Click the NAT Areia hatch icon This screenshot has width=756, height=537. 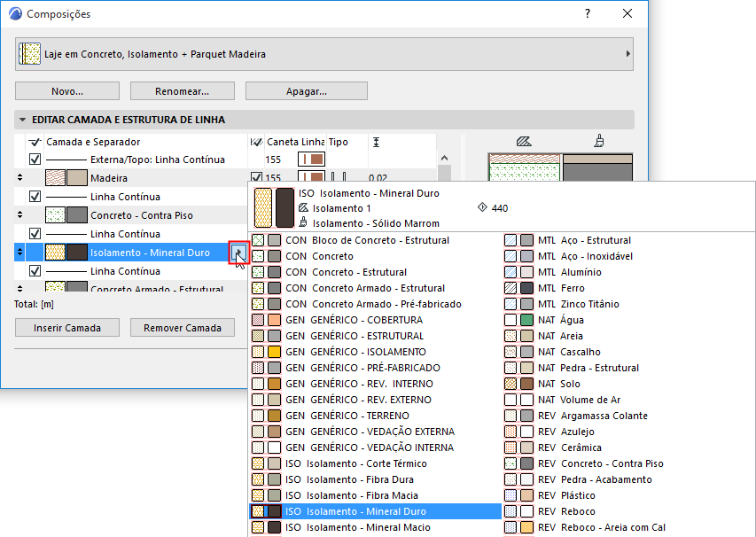pos(510,336)
